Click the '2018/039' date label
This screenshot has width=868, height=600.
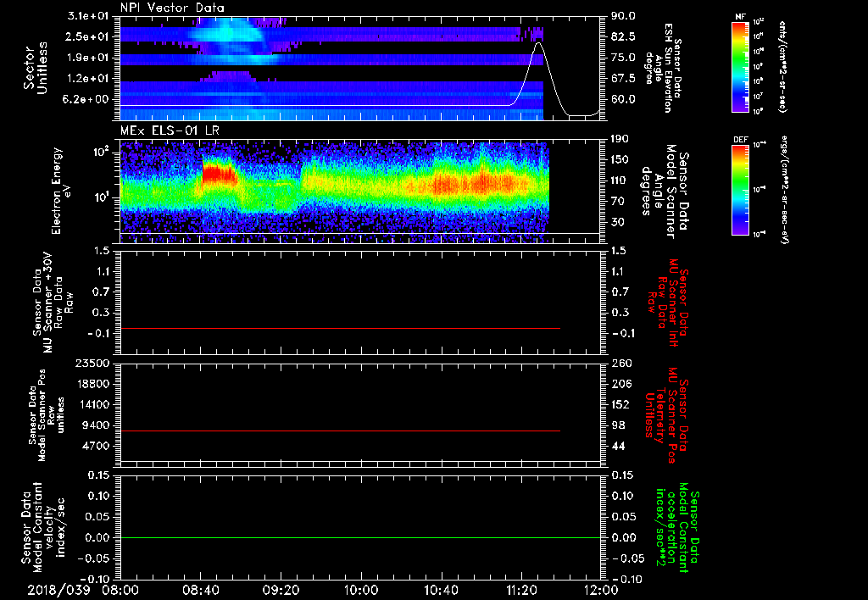(58, 590)
